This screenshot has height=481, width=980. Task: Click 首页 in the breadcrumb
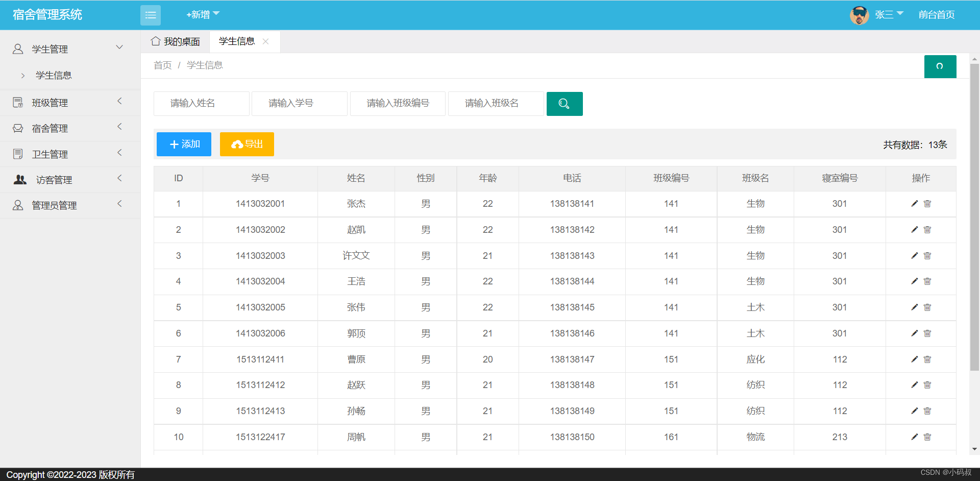(x=163, y=65)
